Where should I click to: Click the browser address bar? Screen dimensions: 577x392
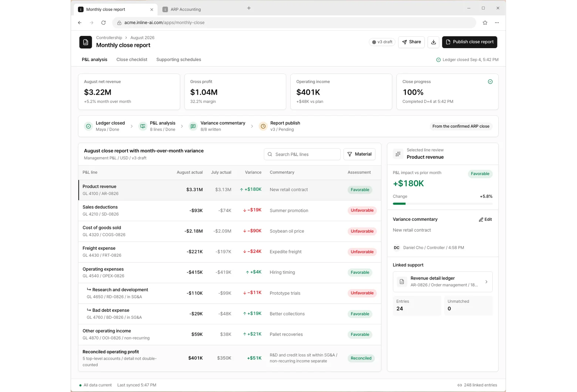click(x=294, y=23)
